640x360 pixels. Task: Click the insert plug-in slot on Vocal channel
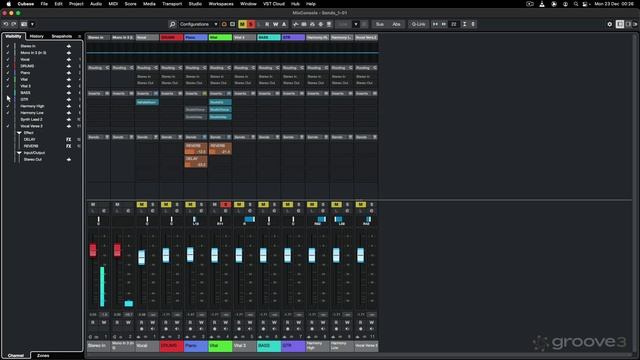(147, 102)
